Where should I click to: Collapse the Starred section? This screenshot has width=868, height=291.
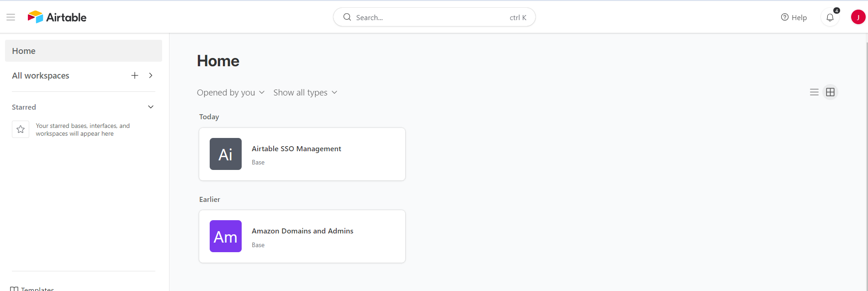[151, 107]
